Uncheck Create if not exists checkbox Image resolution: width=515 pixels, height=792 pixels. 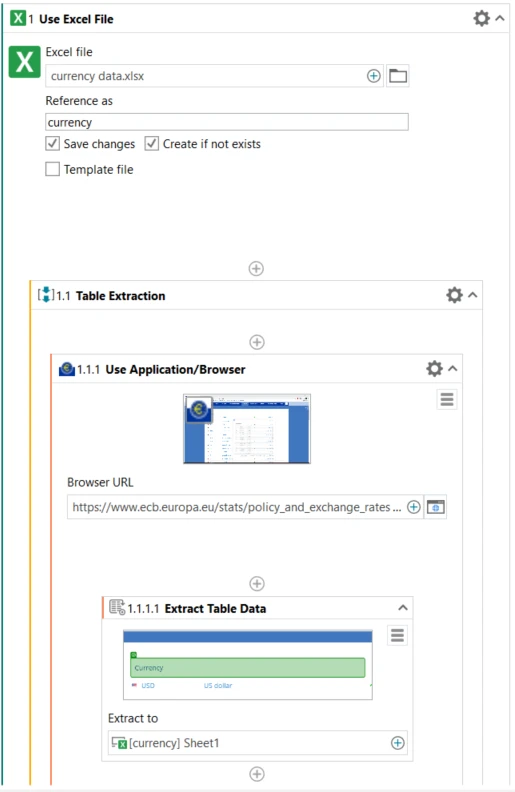151,143
